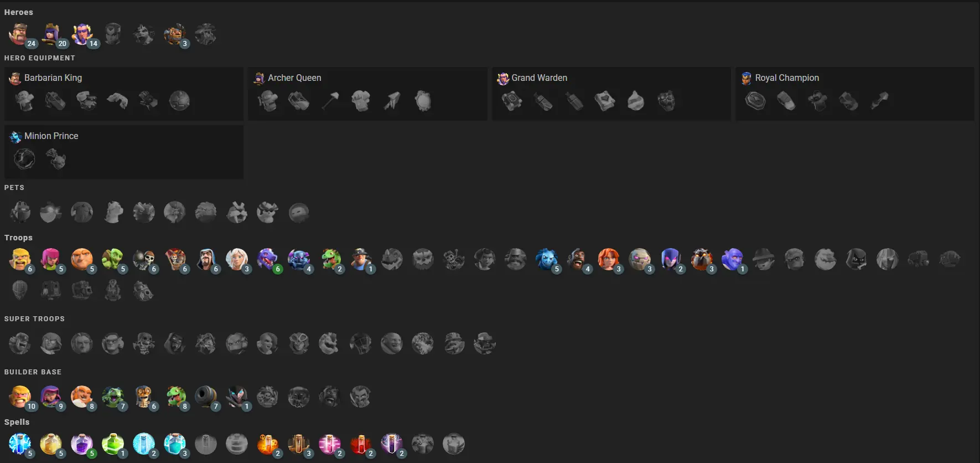Screen dimensions: 980x463
Task: Click the Cannon Cart builder base icon
Action: point(206,397)
